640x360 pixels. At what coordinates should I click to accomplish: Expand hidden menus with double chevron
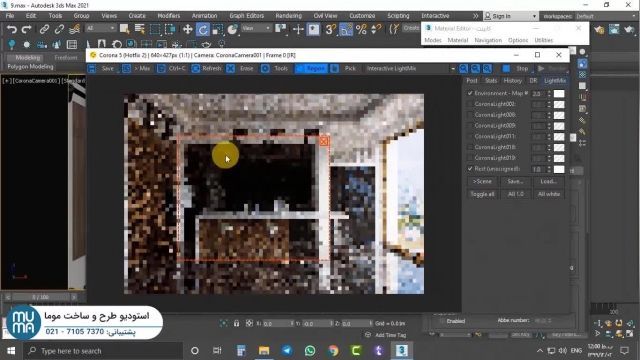(476, 16)
